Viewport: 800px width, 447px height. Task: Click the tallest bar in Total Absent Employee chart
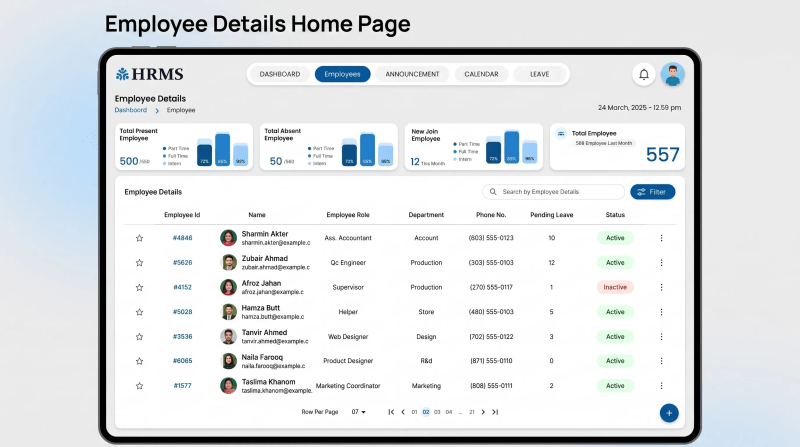[367, 149]
